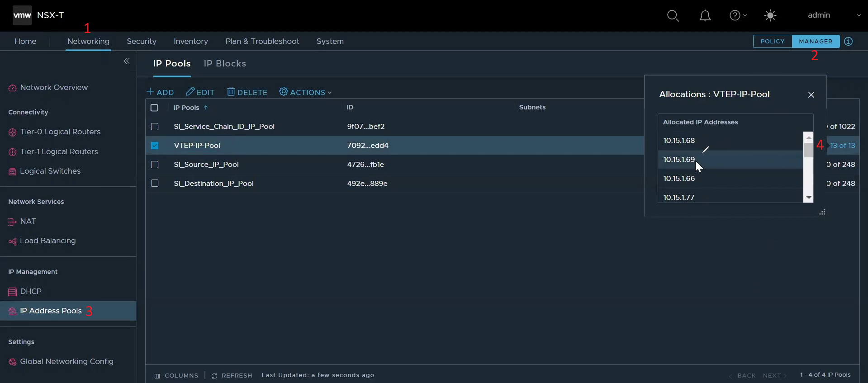Close the Allocations popup
The image size is (868, 383).
[811, 95]
